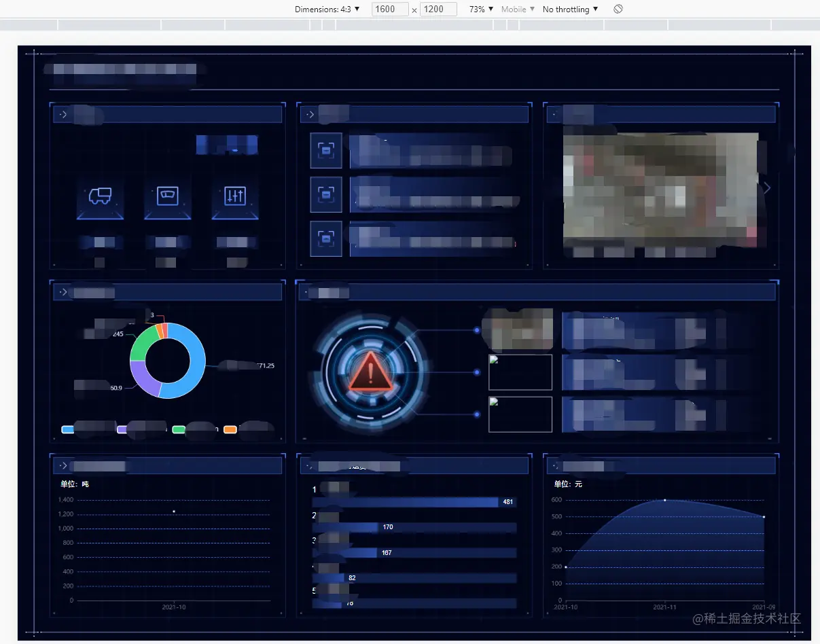Click the 2021-11 axis label
This screenshot has height=644, width=820.
pos(664,607)
